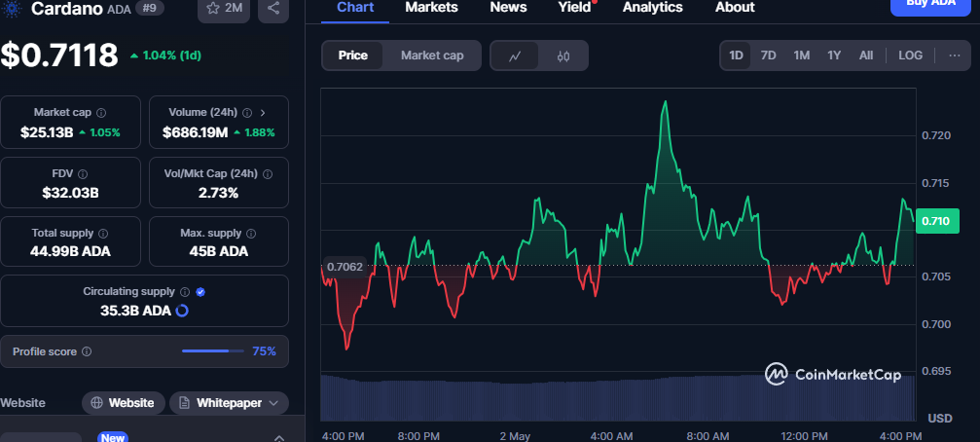Toggle LOG scale on chart
The image size is (980, 442).
click(910, 55)
